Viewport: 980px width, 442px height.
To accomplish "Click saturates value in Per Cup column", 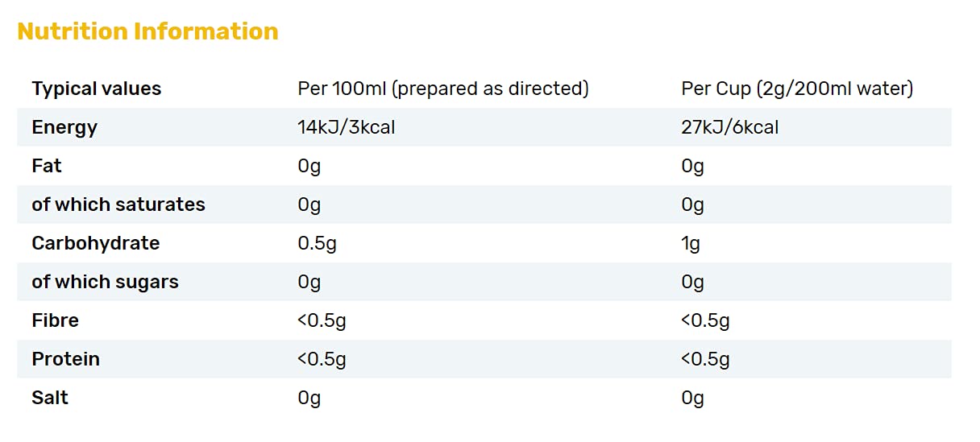I will pyautogui.click(x=693, y=204).
